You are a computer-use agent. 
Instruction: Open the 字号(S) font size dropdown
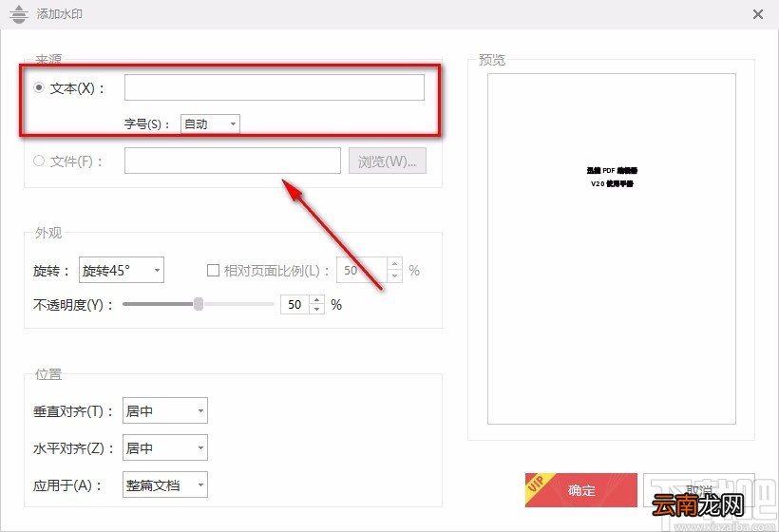click(x=210, y=123)
